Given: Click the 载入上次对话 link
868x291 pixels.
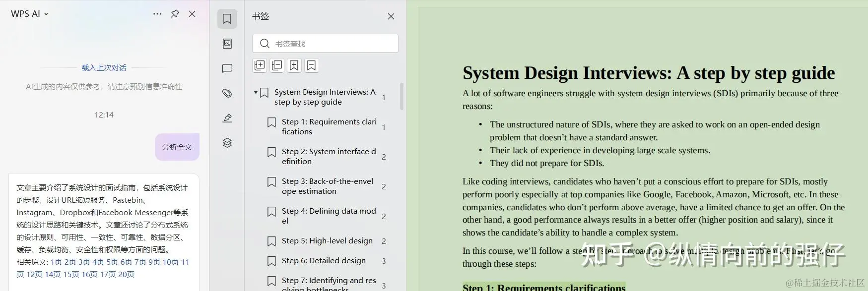Looking at the screenshot, I should [x=104, y=67].
